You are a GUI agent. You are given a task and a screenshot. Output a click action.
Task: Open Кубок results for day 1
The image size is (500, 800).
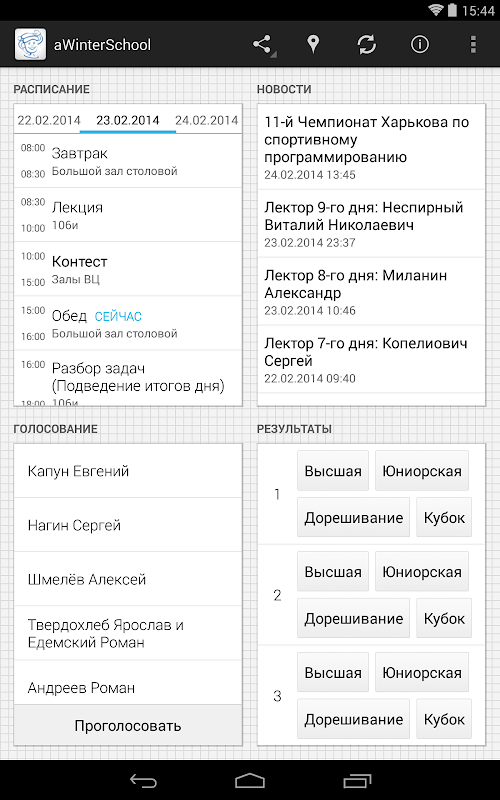point(444,517)
